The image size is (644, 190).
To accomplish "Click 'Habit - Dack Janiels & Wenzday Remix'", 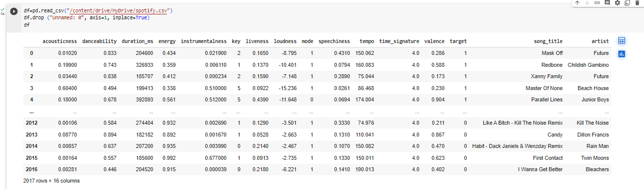I will click(518, 146).
